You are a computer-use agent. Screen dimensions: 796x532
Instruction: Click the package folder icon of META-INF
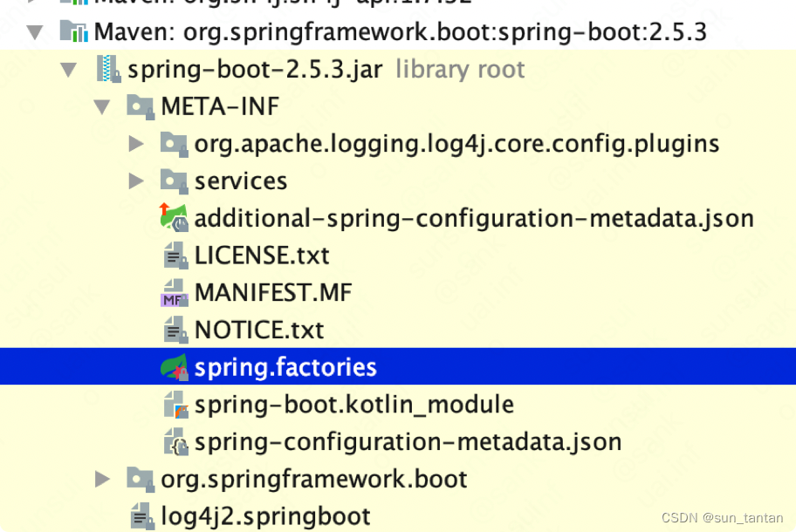point(141,106)
